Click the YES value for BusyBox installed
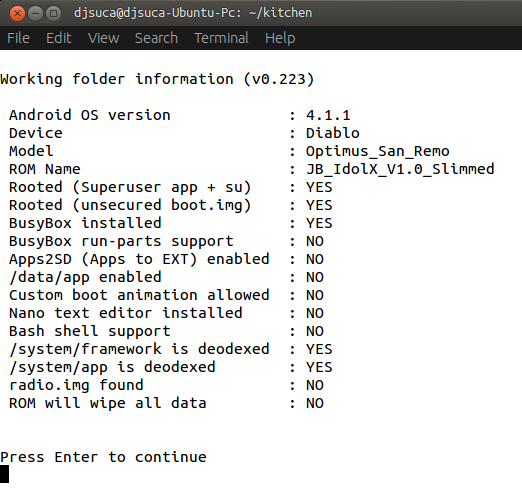This screenshot has width=522, height=488. click(319, 223)
